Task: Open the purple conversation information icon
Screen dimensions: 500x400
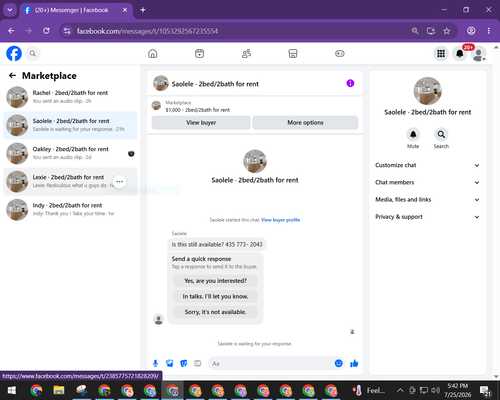Action: coord(350,83)
